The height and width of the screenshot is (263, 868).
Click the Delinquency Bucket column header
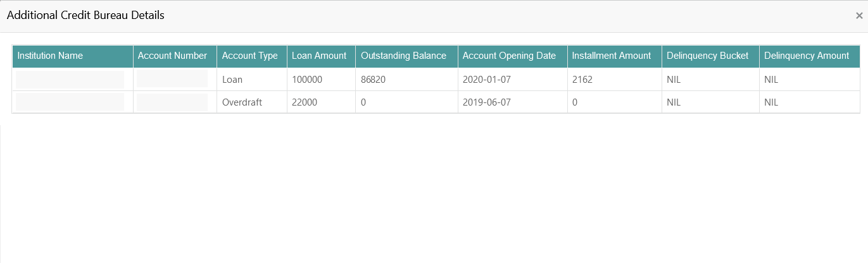coord(707,56)
